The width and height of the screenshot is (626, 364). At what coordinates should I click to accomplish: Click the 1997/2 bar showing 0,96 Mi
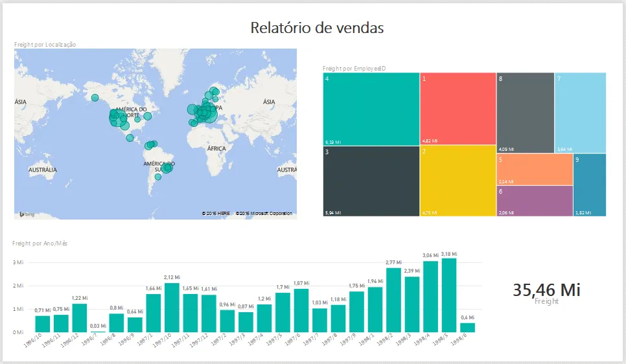[227, 321]
